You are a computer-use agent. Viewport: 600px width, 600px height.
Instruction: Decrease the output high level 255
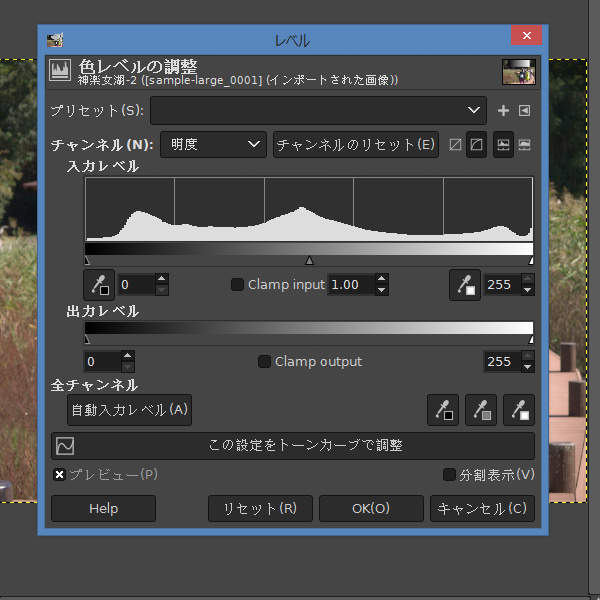pos(528,367)
